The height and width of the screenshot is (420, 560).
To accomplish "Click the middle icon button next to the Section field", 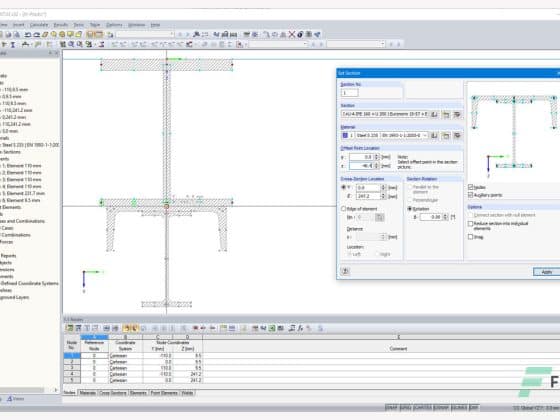I will pyautogui.click(x=446, y=114).
